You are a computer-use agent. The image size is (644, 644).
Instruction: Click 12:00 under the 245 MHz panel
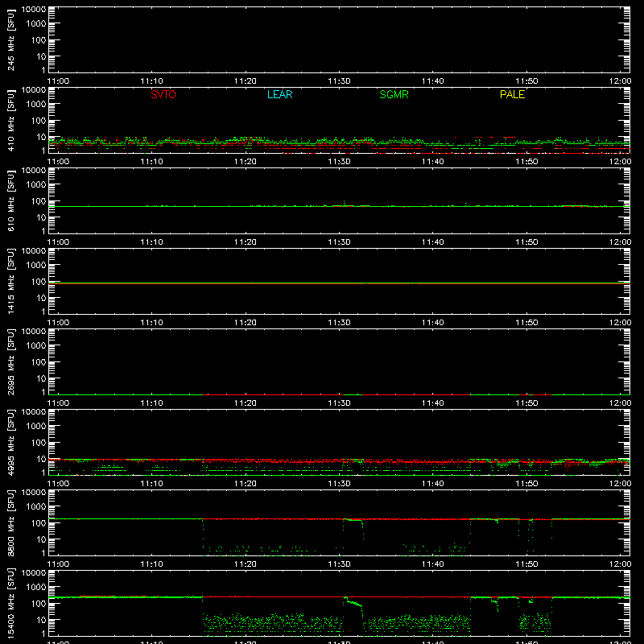[620, 81]
